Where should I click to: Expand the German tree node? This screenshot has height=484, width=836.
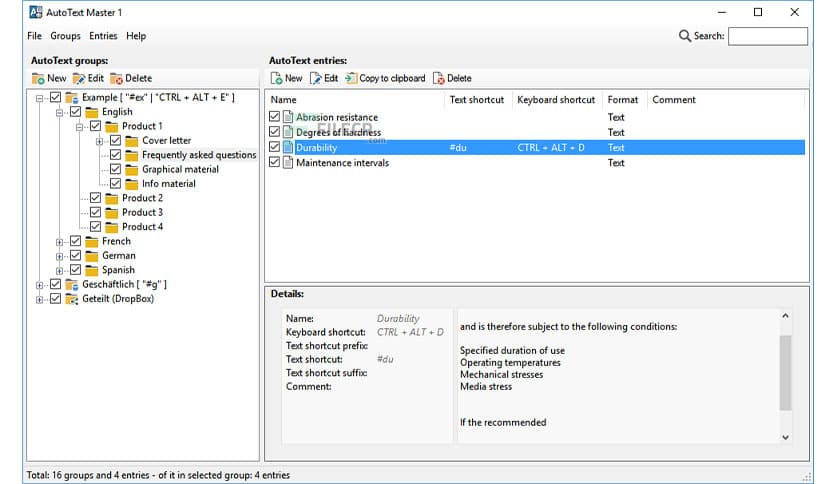point(60,256)
